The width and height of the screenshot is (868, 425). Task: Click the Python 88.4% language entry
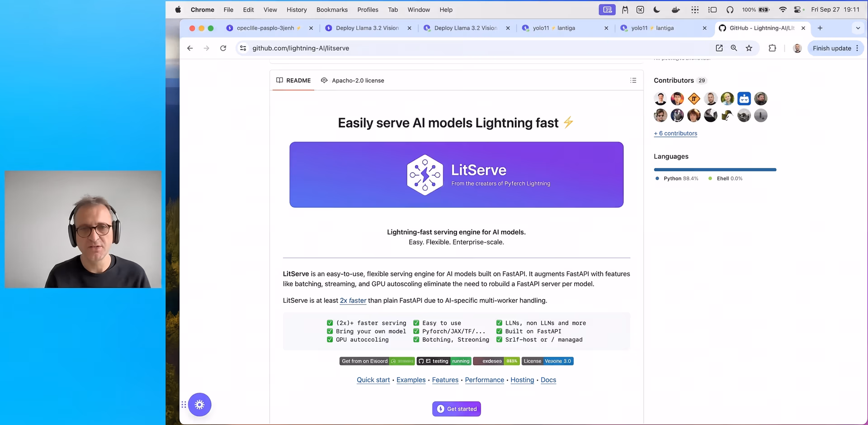click(677, 178)
